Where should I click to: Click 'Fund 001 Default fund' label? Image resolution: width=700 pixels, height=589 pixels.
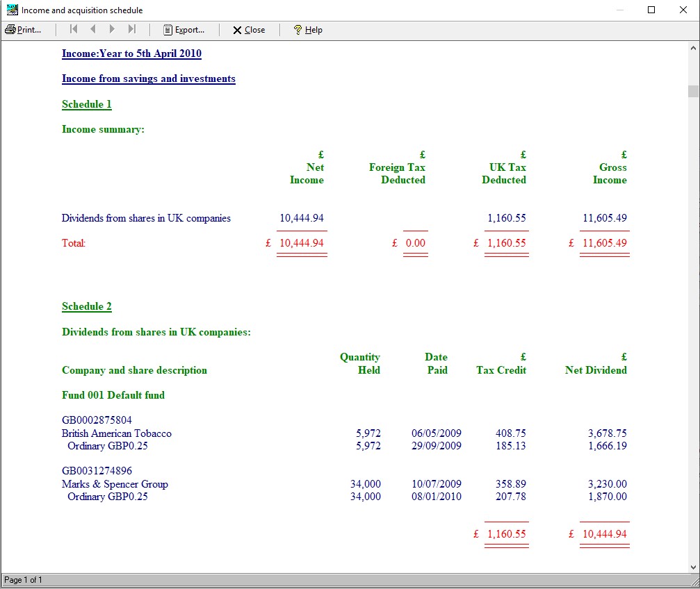(113, 395)
